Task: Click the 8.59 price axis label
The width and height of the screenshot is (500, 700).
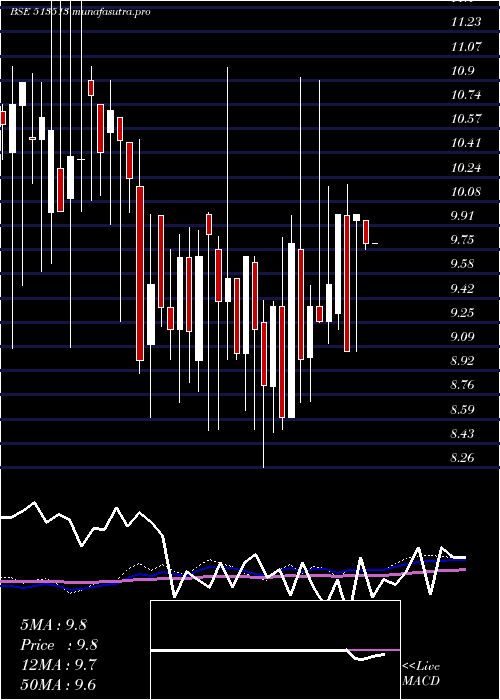Action: (462, 409)
